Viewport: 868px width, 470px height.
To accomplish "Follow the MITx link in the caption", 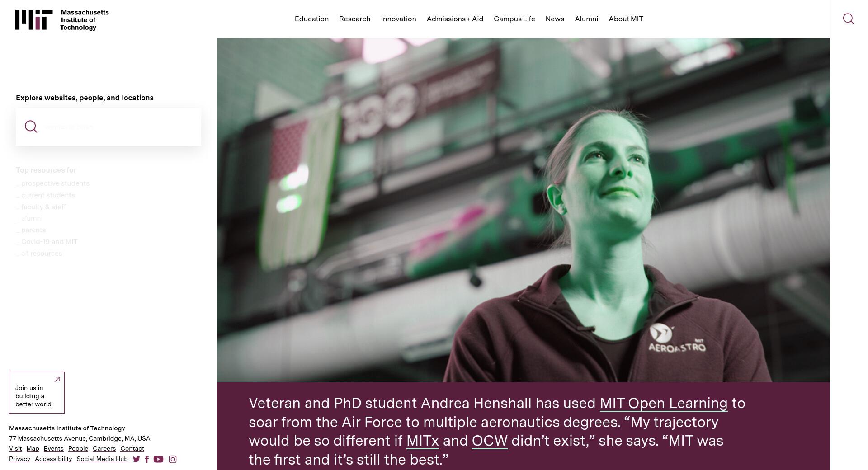I will coord(423,441).
